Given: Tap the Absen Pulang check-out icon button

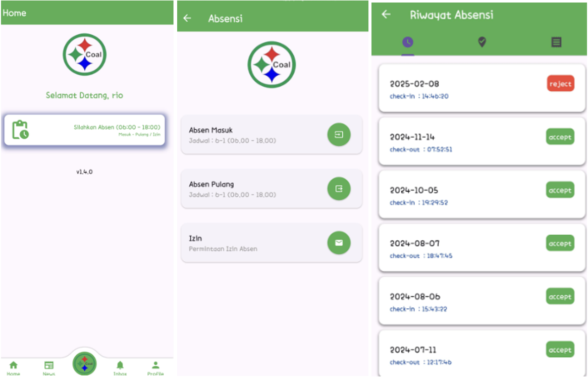Looking at the screenshot, I should [339, 189].
